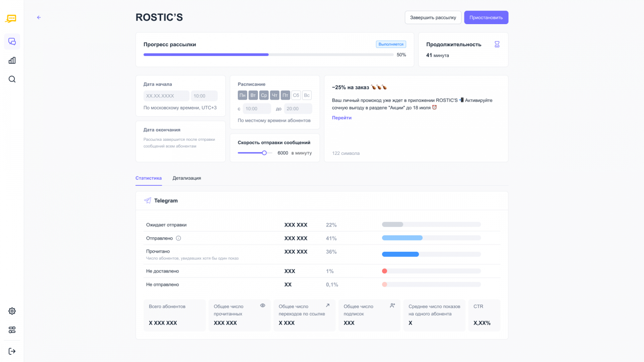Image resolution: width=644 pixels, height=362 pixels.
Task: Click the yellow chat logo icon
Action: click(11, 19)
